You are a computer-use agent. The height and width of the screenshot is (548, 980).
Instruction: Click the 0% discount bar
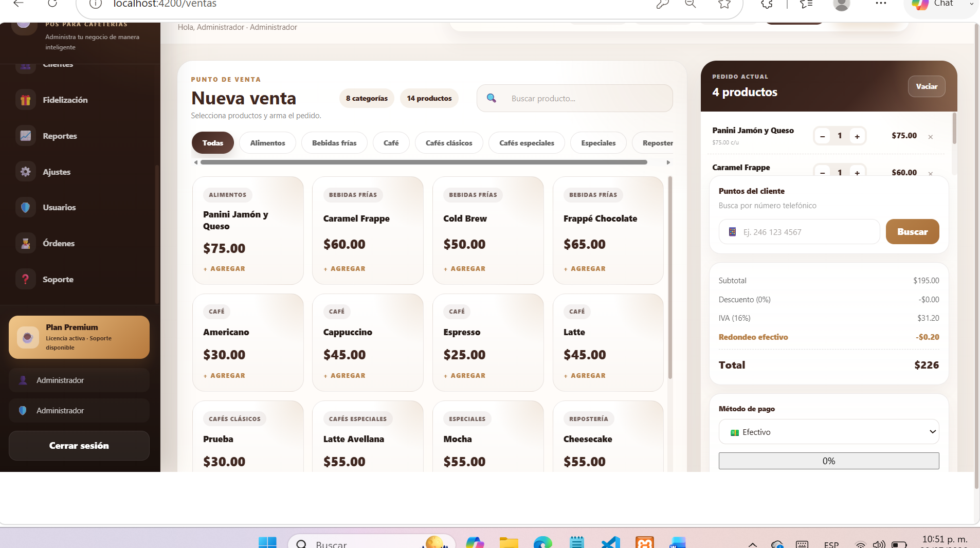pyautogui.click(x=828, y=461)
